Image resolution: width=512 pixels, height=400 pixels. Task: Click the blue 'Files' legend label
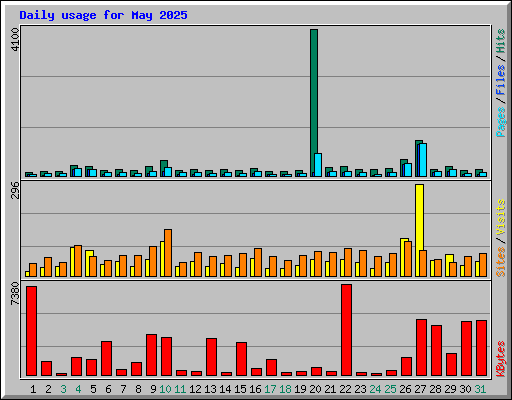coord(501,80)
